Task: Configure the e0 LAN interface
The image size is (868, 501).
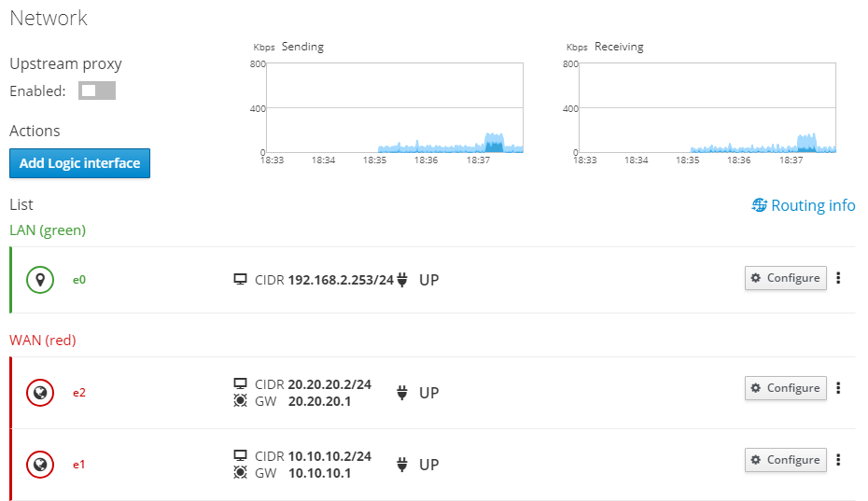Action: [786, 278]
